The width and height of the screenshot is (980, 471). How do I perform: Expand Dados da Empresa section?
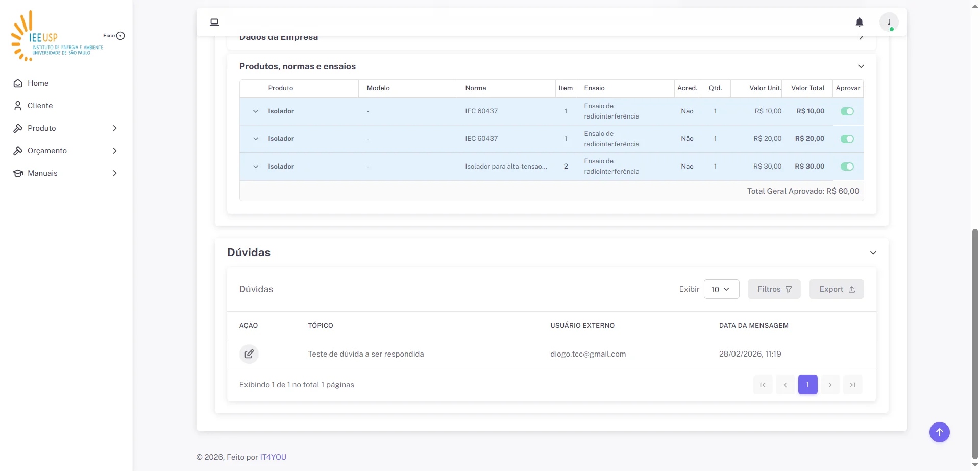click(861, 38)
